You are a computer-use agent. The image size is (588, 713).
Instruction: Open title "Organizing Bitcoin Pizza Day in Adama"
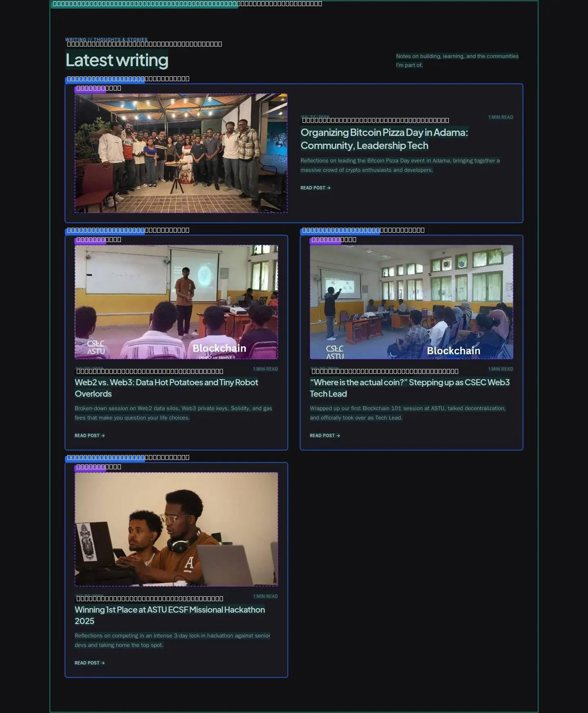pos(384,139)
